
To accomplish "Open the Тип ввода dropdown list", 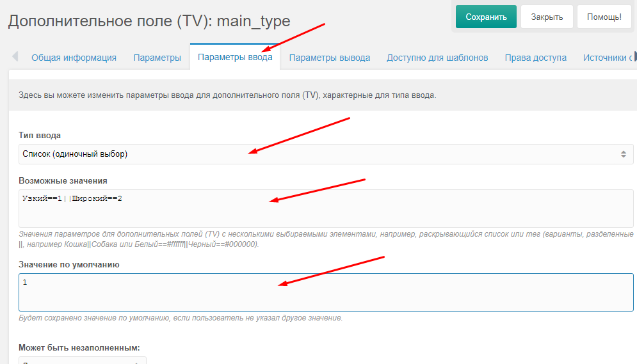I will [x=326, y=154].
